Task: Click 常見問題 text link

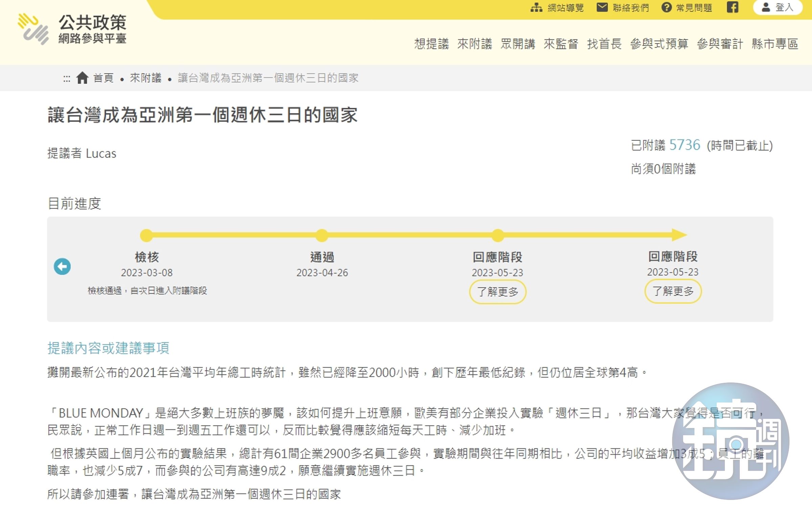Action: pyautogui.click(x=694, y=7)
